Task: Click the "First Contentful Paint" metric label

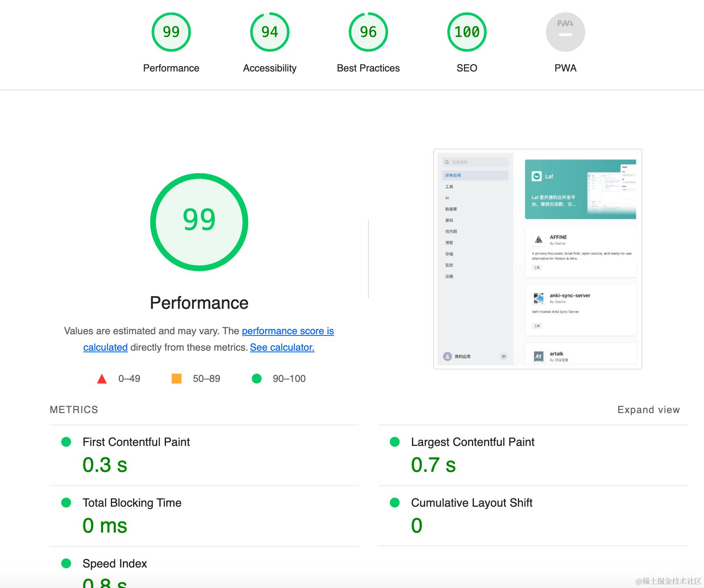Action: [136, 442]
